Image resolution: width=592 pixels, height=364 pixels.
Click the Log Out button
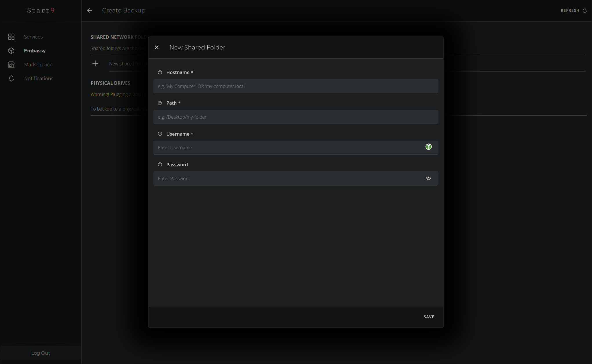click(41, 353)
